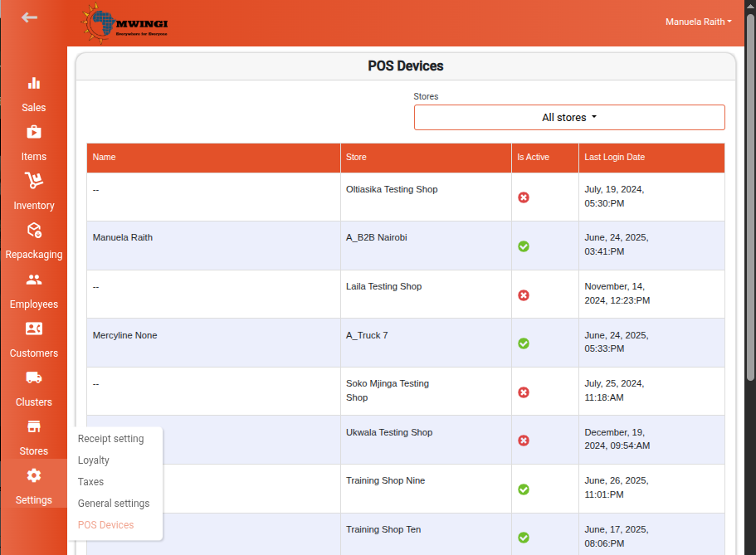Click active status icon for Training Shop Nine

tap(524, 489)
